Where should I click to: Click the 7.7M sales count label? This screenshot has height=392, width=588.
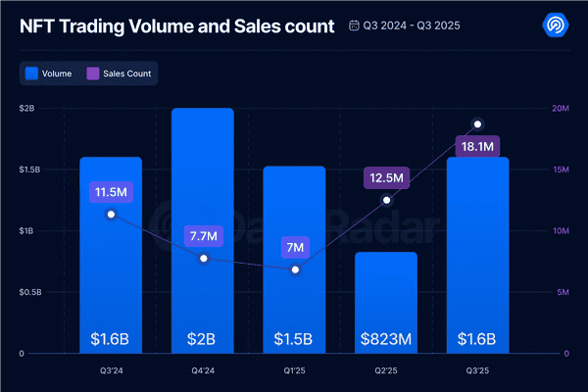coord(203,235)
